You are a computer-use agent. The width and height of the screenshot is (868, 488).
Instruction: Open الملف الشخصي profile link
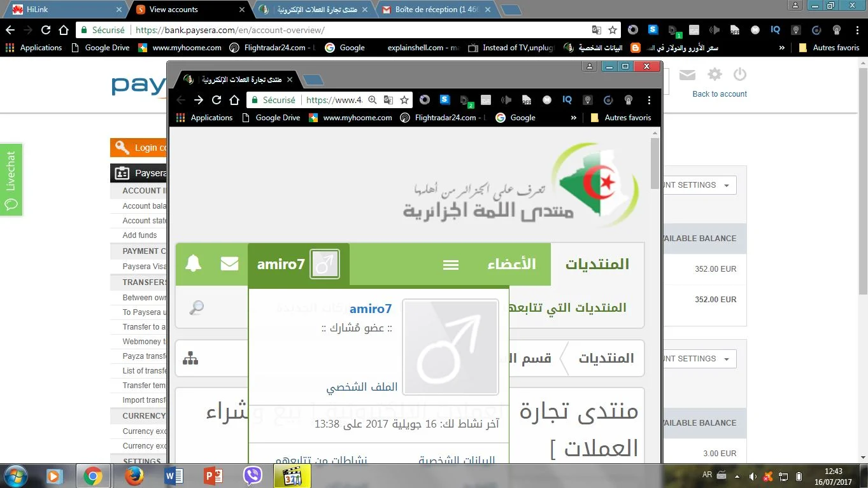point(362,387)
